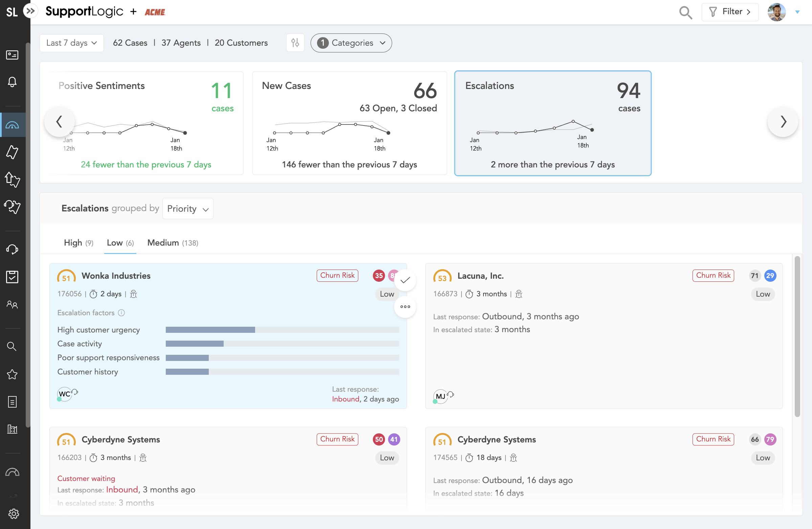Screen dimensions: 812x529
Task: Open the ticket tag icon in sidebar
Action: click(x=12, y=152)
